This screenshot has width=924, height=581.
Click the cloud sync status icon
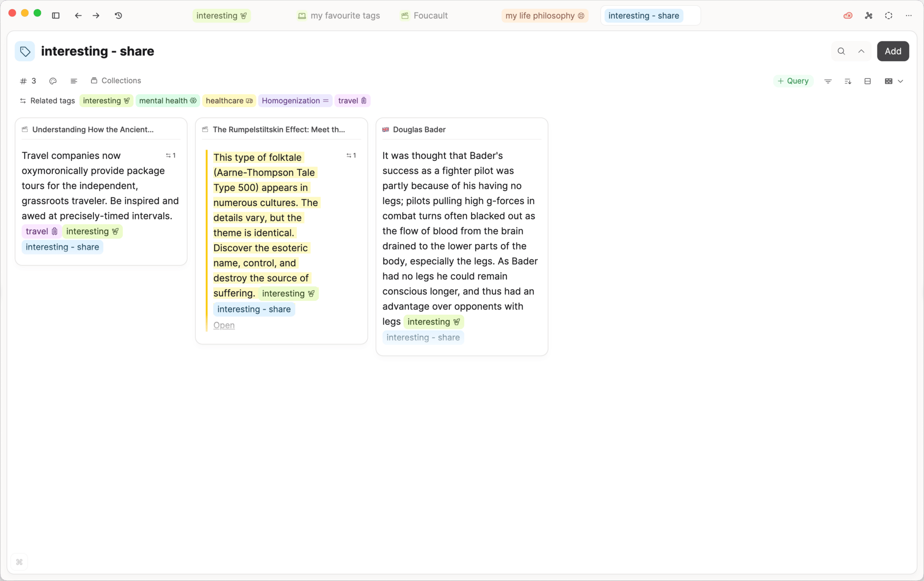(x=848, y=15)
